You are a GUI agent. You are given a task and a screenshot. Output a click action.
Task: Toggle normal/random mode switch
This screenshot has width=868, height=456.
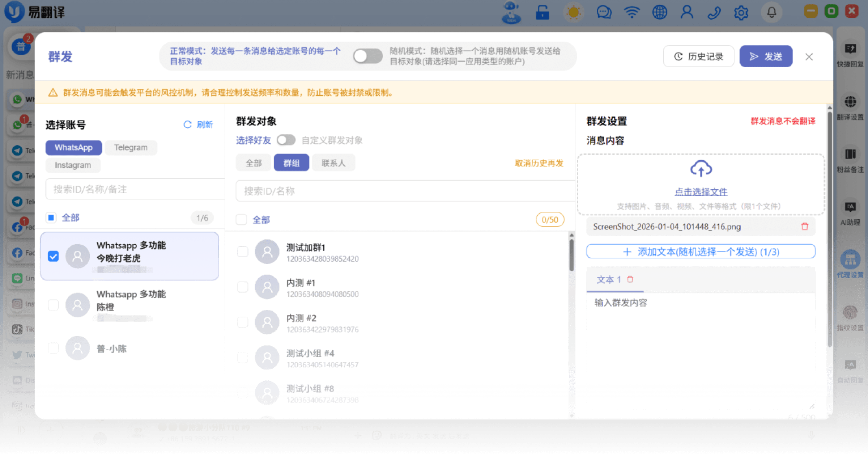pyautogui.click(x=367, y=56)
